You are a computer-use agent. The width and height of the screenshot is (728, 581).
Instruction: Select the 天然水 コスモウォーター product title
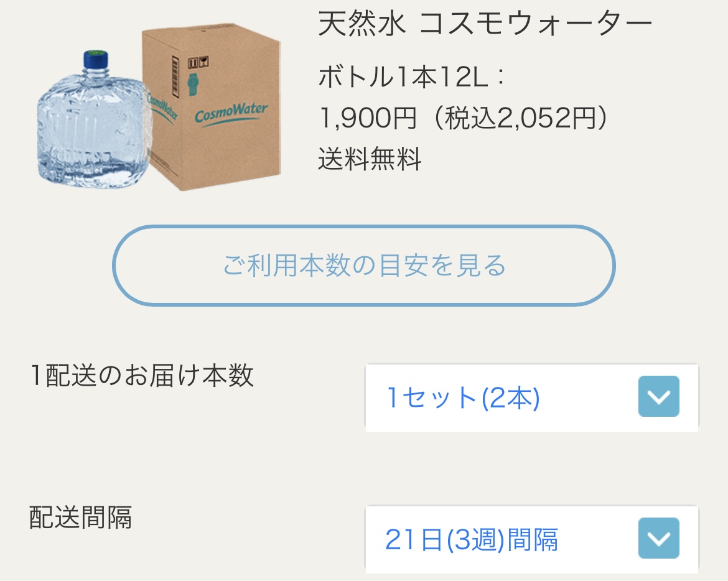[485, 23]
